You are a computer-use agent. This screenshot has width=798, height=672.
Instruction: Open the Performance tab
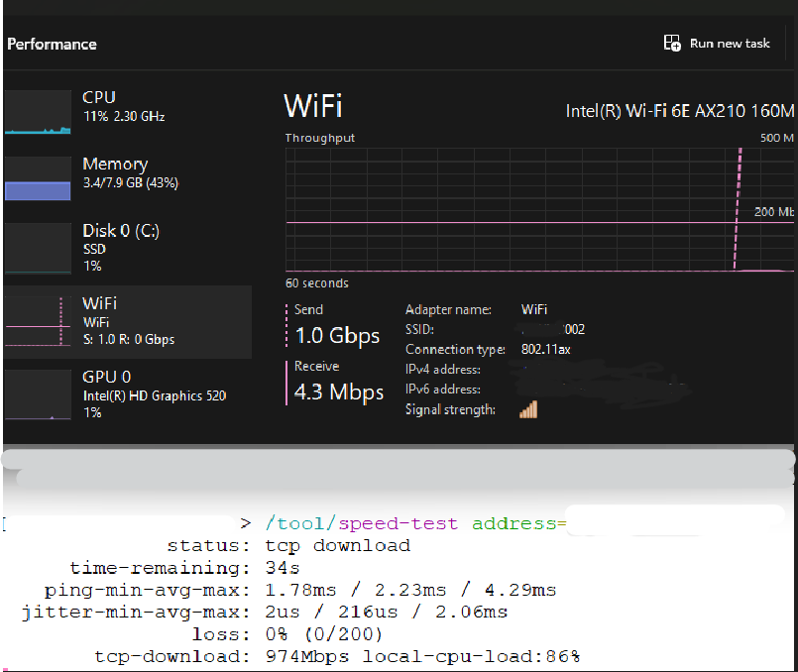(x=52, y=44)
